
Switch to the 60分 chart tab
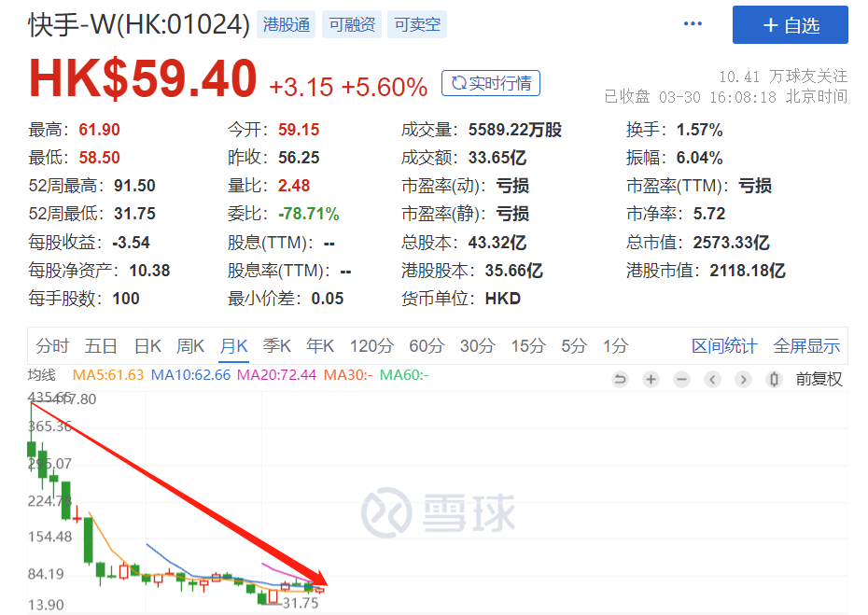pyautogui.click(x=427, y=346)
